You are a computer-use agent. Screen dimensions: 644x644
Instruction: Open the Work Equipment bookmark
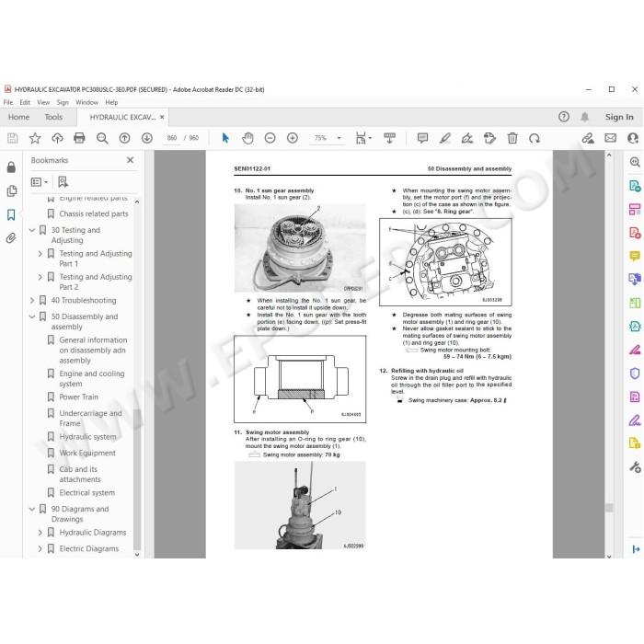coord(87,453)
